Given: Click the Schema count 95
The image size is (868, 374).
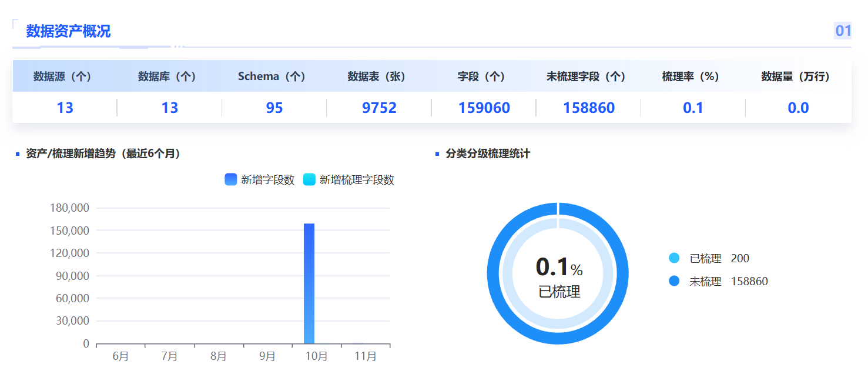Looking at the screenshot, I should tap(274, 108).
